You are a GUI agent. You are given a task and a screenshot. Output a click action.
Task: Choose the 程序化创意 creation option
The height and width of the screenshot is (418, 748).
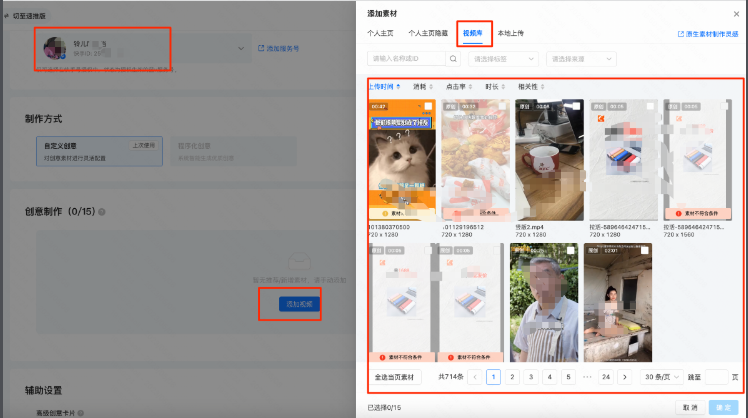tap(234, 151)
